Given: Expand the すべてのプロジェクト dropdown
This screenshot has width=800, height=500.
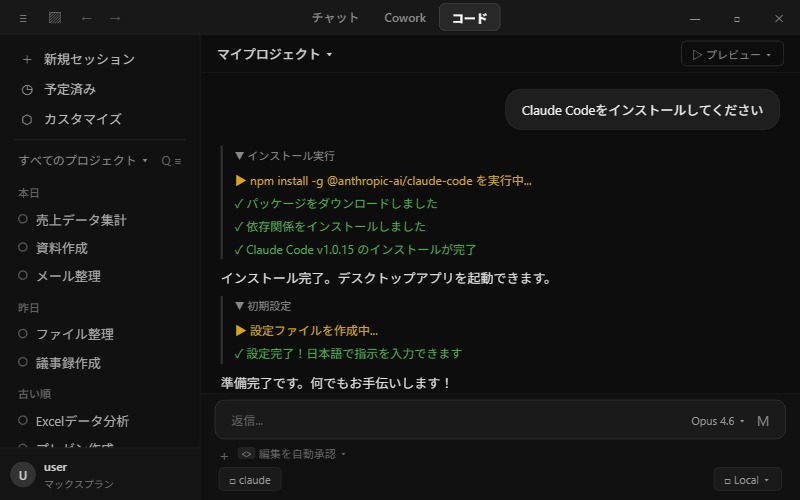Looking at the screenshot, I should coord(83,160).
